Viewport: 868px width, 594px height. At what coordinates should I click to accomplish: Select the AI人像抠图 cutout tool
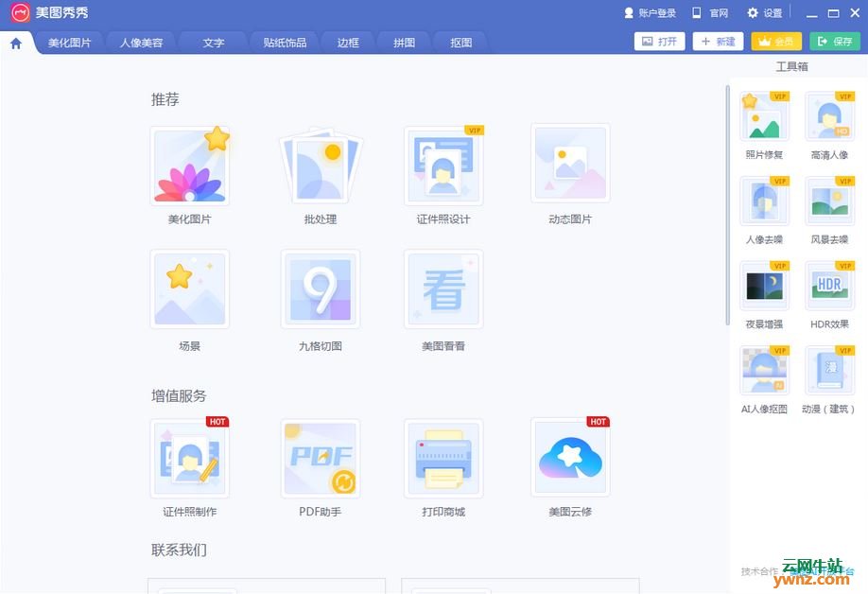click(765, 371)
